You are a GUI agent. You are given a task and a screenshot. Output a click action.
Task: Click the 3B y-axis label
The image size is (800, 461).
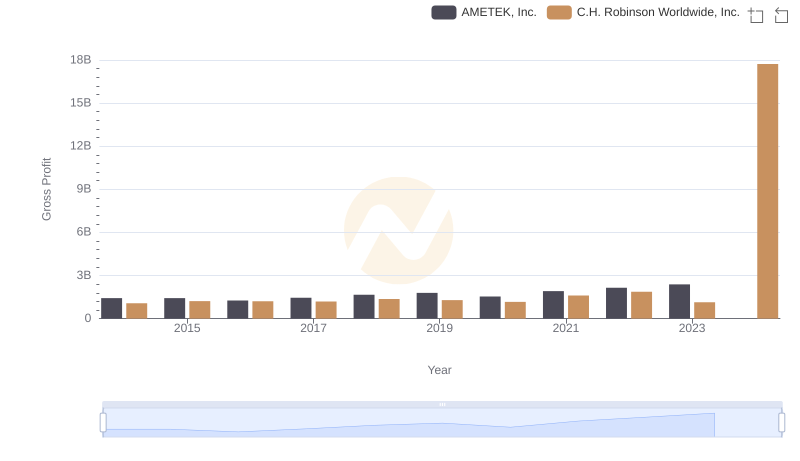[84, 275]
